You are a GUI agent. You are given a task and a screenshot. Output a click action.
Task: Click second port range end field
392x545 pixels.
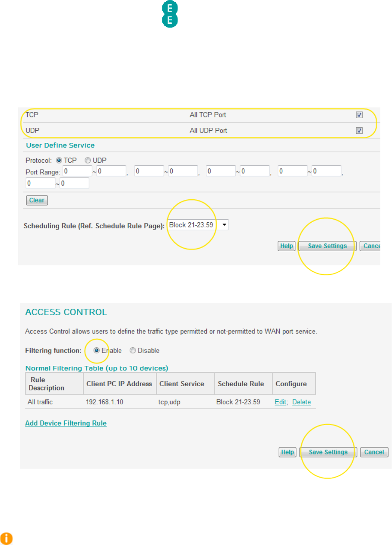coord(183,171)
